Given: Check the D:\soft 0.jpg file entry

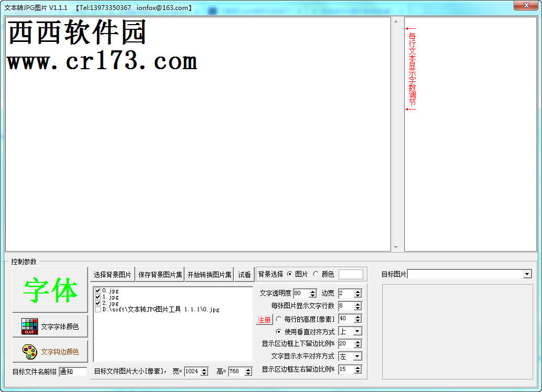Looking at the screenshot, I should 98,310.
